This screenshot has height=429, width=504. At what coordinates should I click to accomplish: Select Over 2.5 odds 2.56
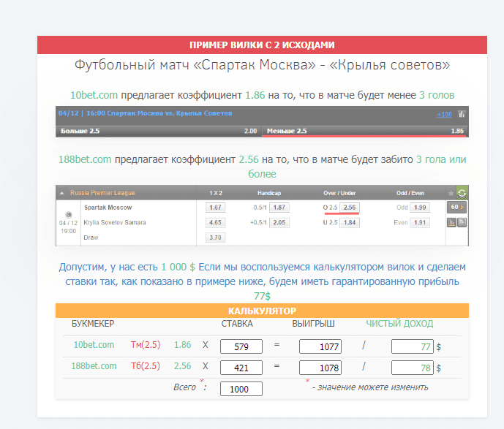point(350,208)
